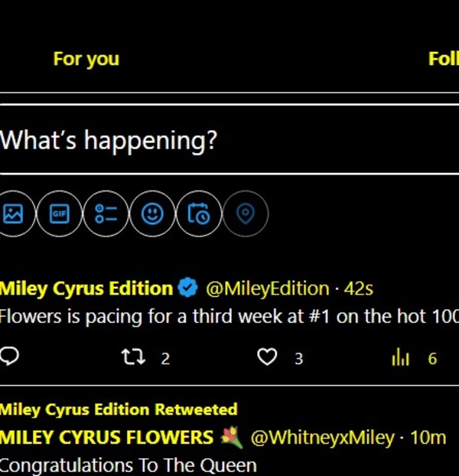Screen dimensions: 459x476
Task: Switch to the For you tab
Action: click(x=86, y=59)
